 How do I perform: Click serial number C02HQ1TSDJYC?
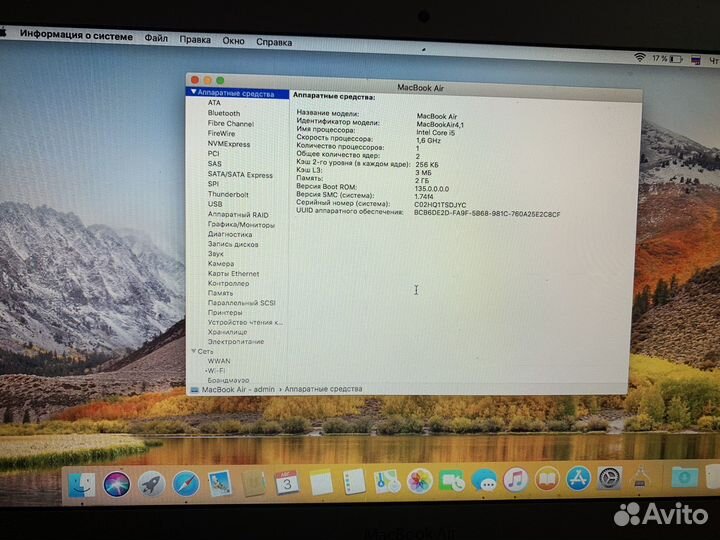[x=440, y=205]
